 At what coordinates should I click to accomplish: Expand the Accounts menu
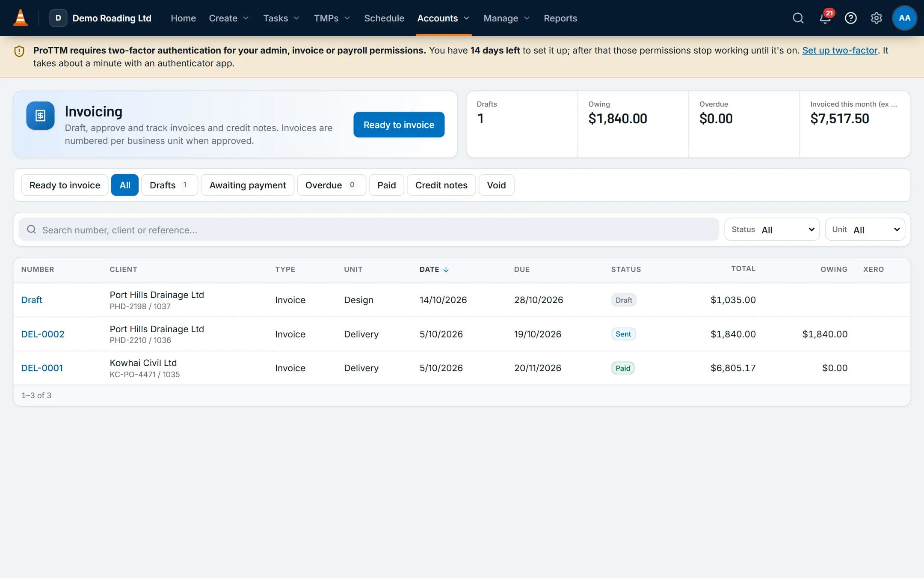tap(444, 18)
